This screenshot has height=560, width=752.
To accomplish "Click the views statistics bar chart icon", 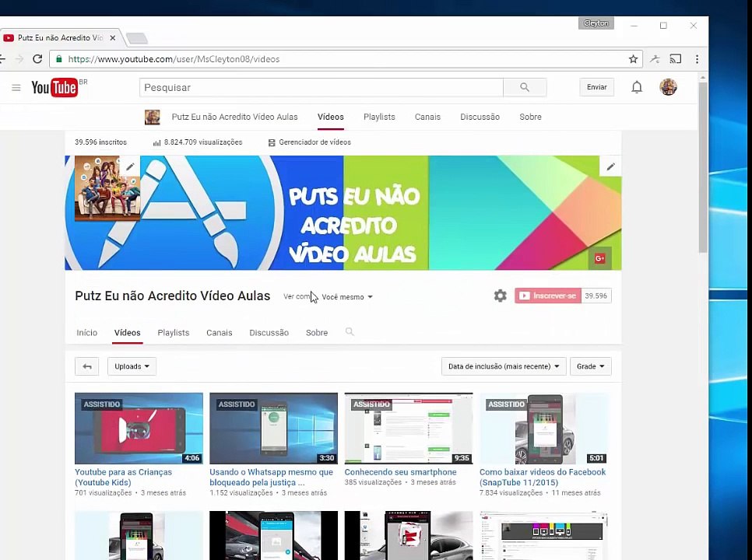I will point(156,143).
